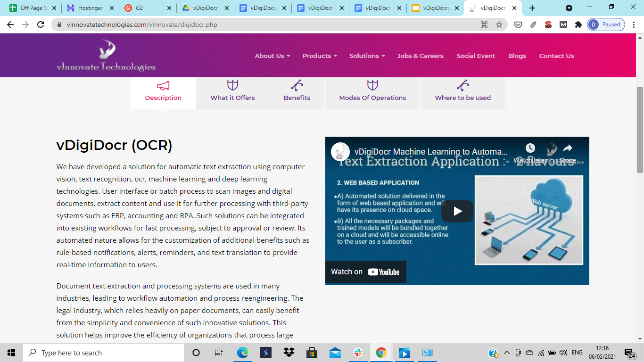
Task: Open the QR code icon in the address bar
Action: point(484,25)
